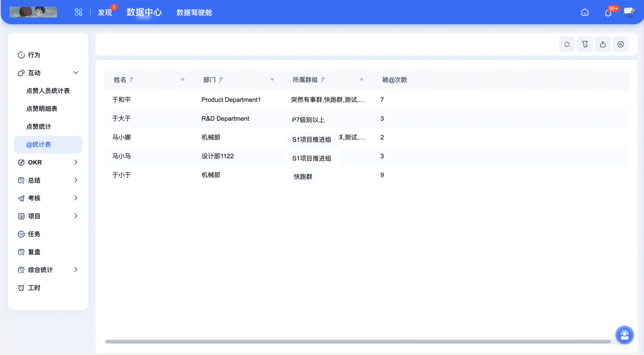Screen dimensions: 644x355
Task: Sort by 姓名 column sort icon
Action: (131, 80)
